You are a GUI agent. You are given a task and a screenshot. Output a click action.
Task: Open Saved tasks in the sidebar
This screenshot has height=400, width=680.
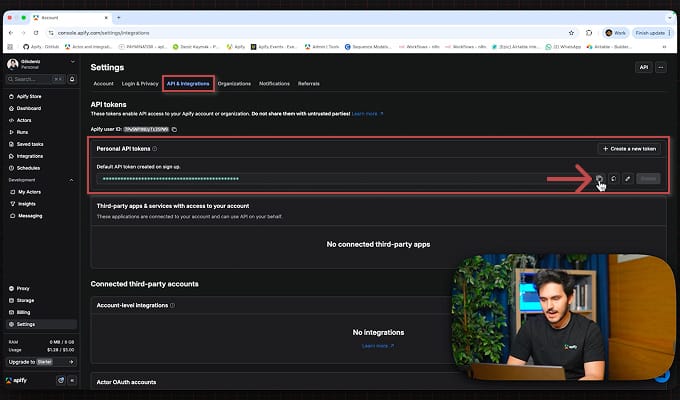pos(26,144)
